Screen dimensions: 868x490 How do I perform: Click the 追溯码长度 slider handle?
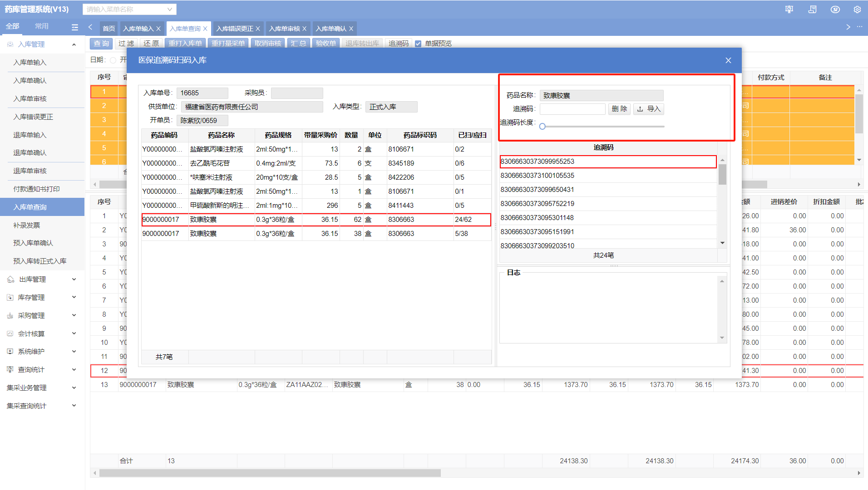pos(542,127)
